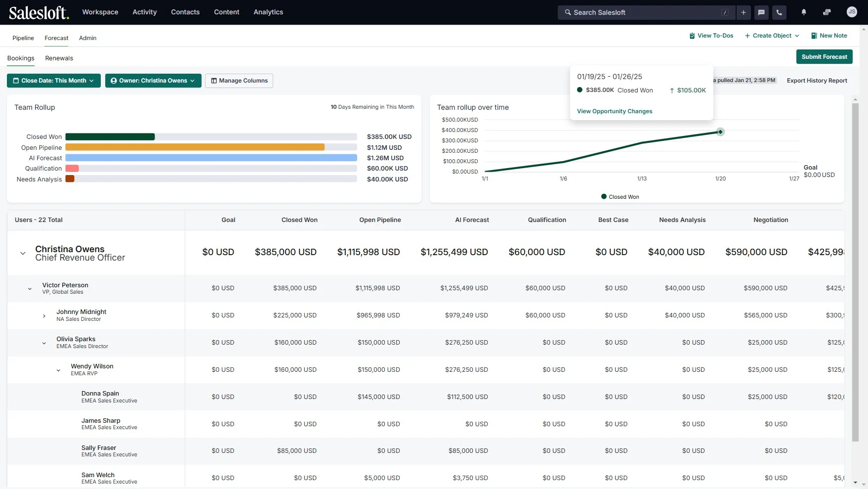Image resolution: width=868 pixels, height=489 pixels.
Task: Open the Close Date: This Month filter
Action: [54, 81]
